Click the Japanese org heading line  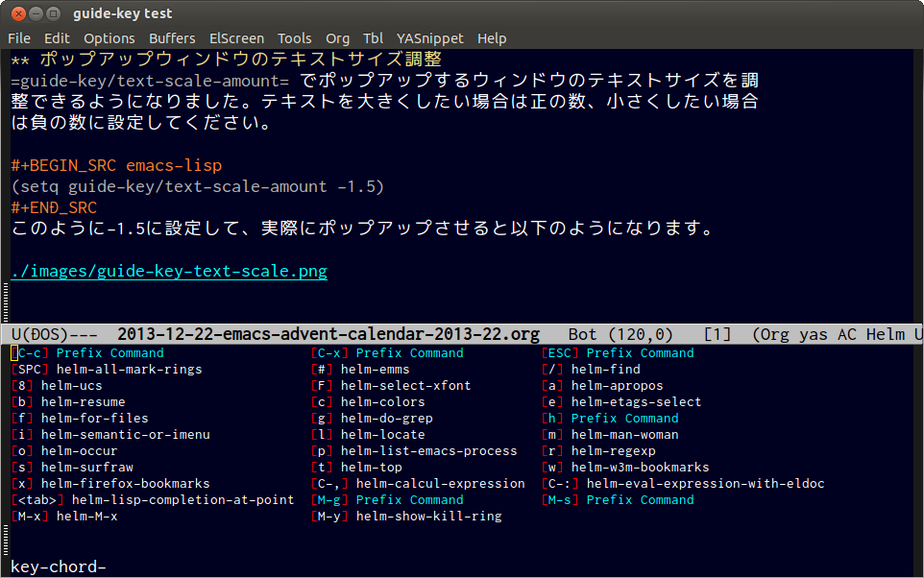coord(227,59)
